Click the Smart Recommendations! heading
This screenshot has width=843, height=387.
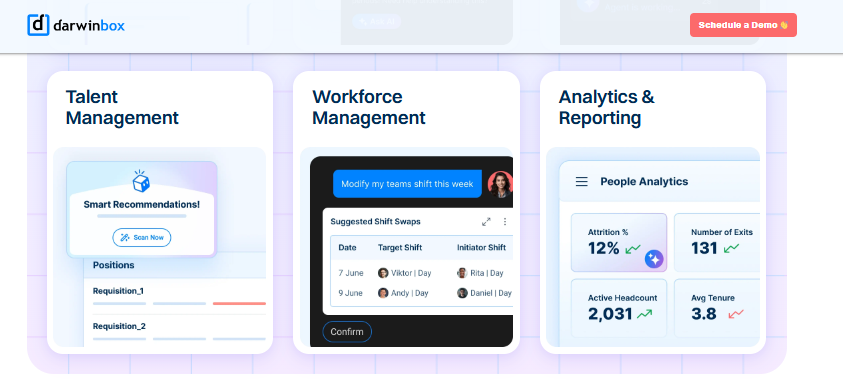(x=141, y=205)
